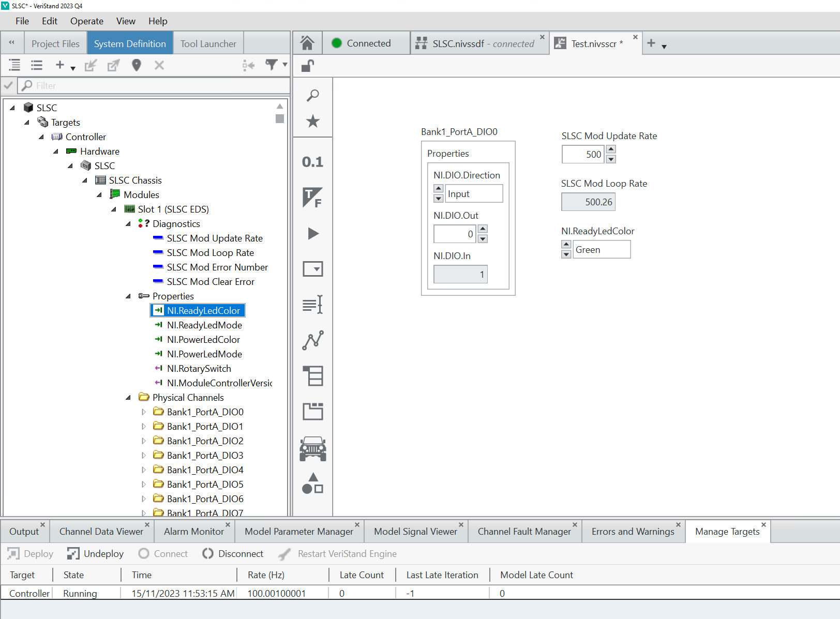Add a new document tab plus
This screenshot has height=619, width=840.
click(x=651, y=43)
